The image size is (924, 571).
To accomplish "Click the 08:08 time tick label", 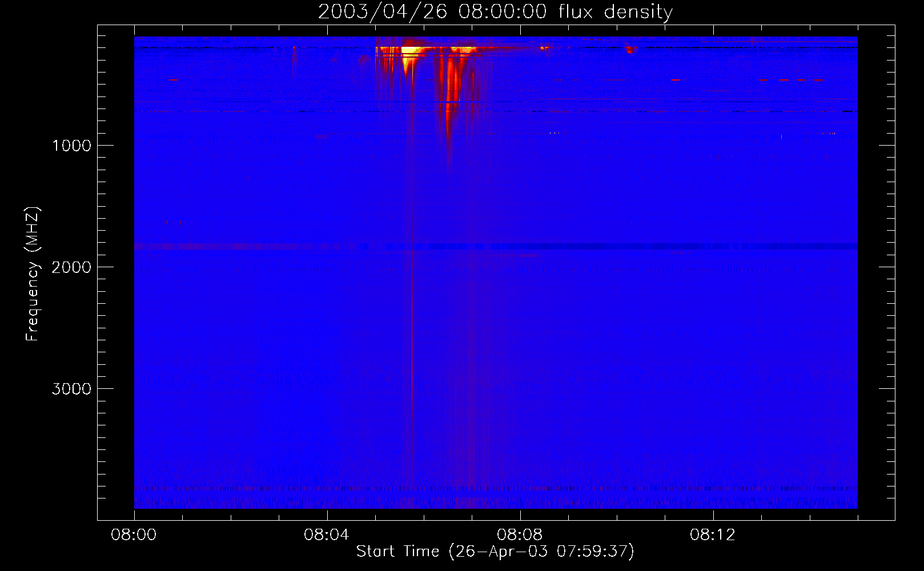I will [520, 535].
